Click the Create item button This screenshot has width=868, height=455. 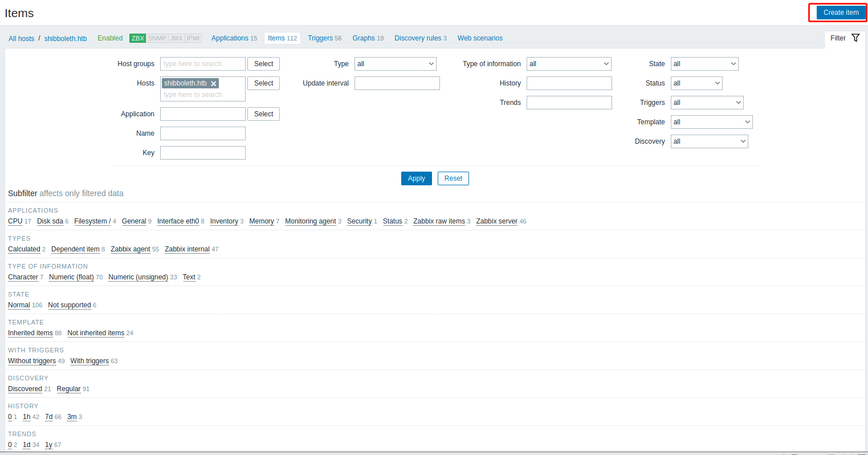point(841,13)
